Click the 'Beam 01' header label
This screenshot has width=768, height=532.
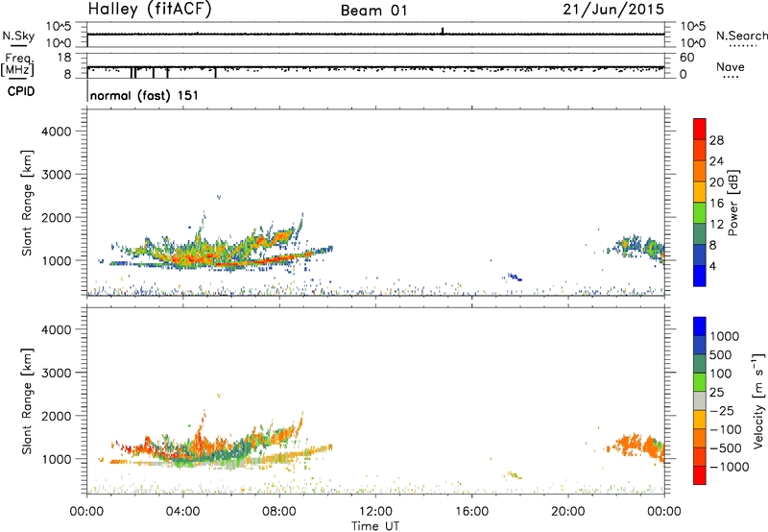tap(374, 11)
